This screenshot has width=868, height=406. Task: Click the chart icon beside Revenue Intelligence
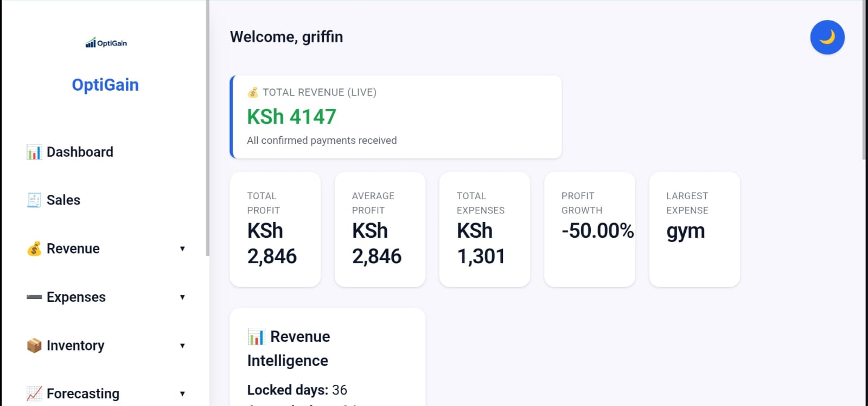pos(256,337)
